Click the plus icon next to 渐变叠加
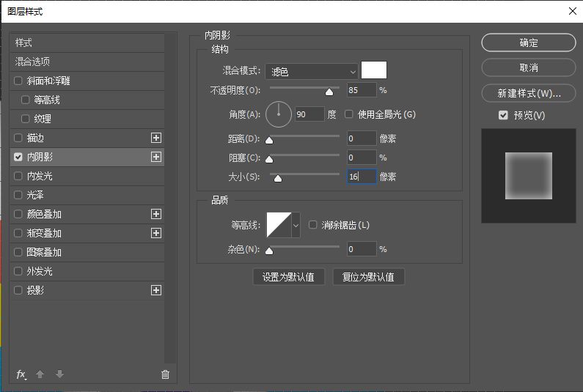This screenshot has width=583, height=392. point(156,233)
